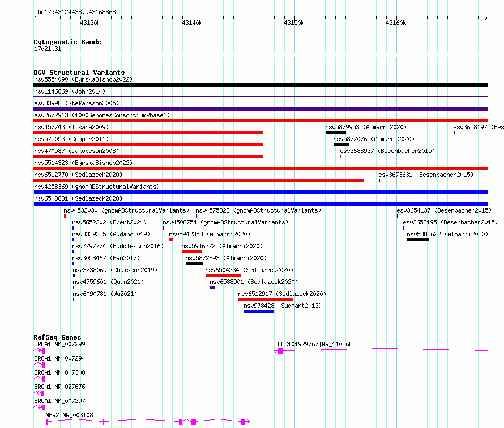Click the red tick under esv3688937
The width and height of the screenshot is (504, 428).
coord(341,156)
